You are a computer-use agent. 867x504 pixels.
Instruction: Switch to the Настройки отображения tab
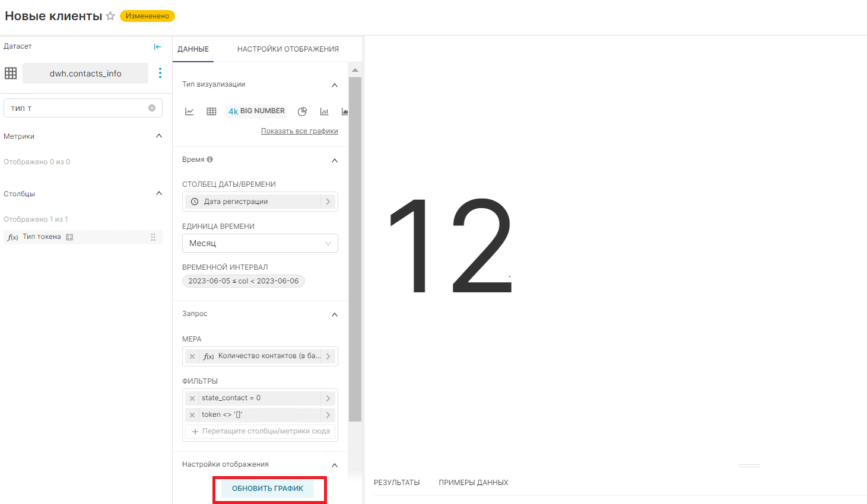click(x=288, y=49)
